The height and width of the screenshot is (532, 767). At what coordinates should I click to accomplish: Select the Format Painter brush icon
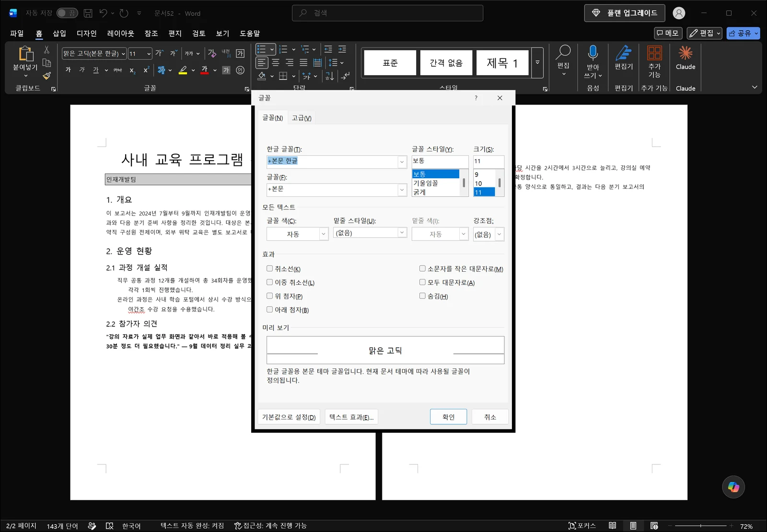tap(46, 76)
